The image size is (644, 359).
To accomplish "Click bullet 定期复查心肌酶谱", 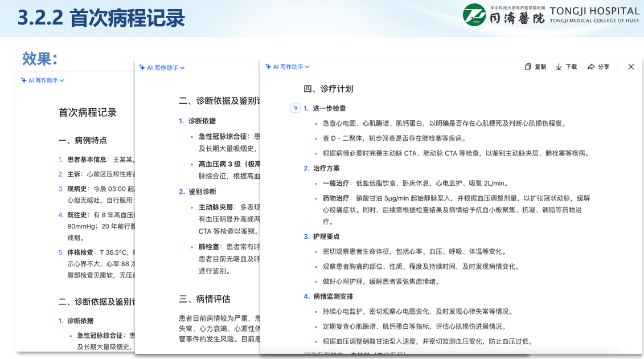I will tap(415, 327).
